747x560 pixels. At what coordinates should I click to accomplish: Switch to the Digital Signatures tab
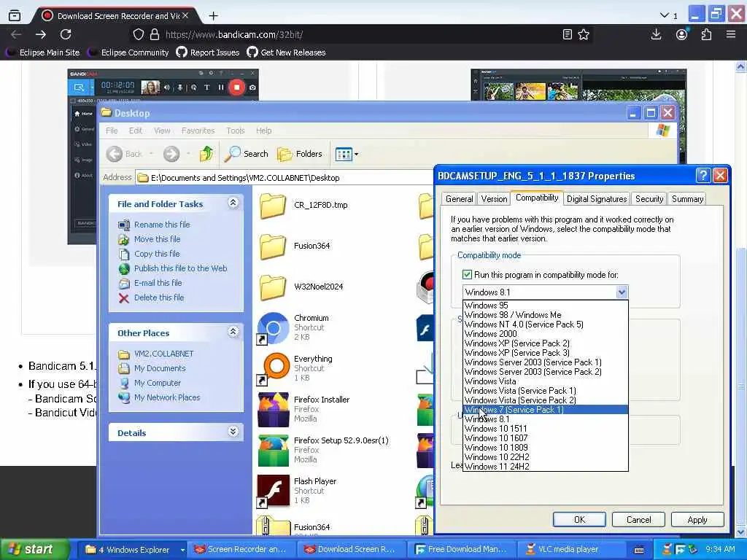[597, 199]
